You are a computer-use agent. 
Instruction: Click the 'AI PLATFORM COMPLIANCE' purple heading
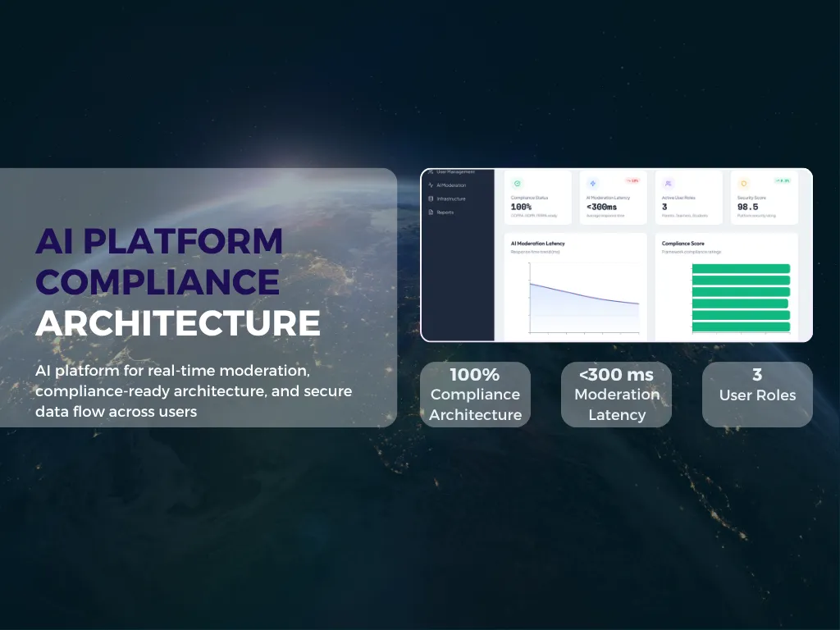pos(158,261)
